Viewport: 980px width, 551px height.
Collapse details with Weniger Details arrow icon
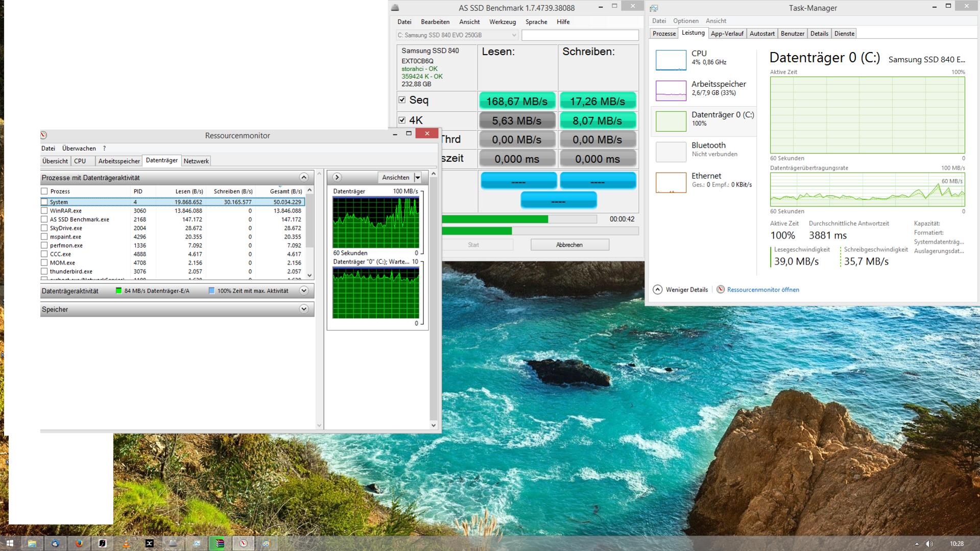tap(658, 290)
